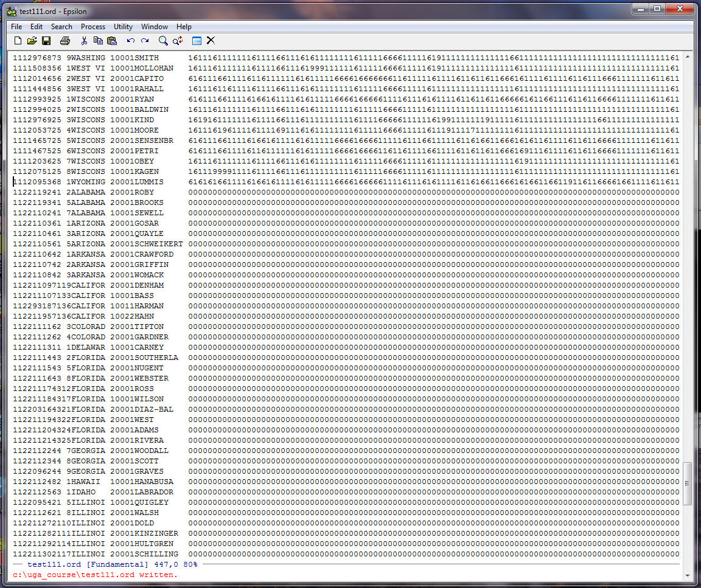Screen dimensions: 701x588
Task: Open the Help menu
Action: (x=184, y=27)
